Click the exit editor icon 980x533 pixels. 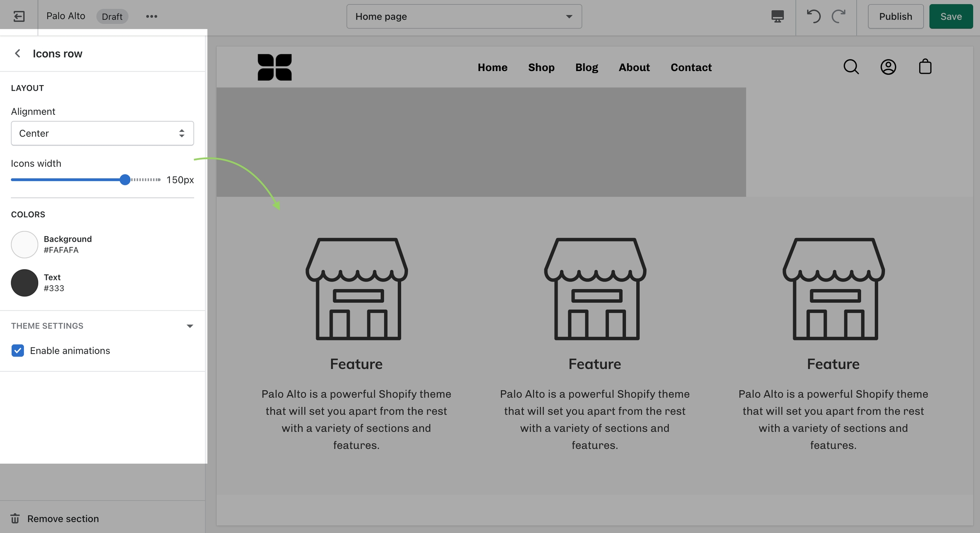[19, 16]
